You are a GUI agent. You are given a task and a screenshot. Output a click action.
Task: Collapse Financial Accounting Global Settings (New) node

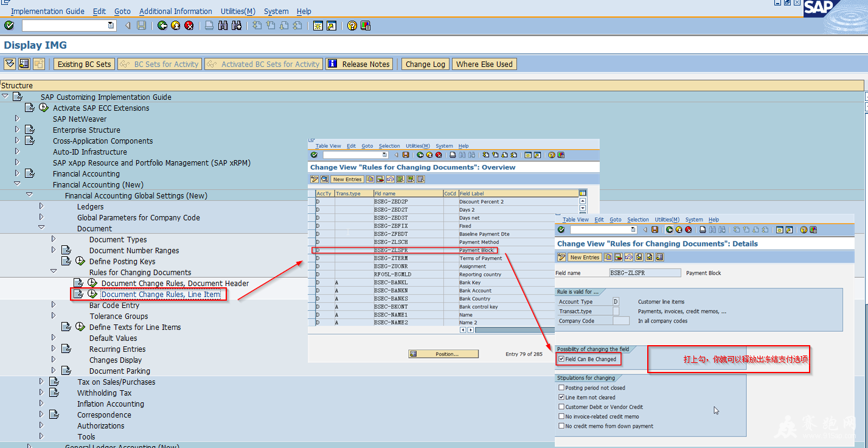(x=29, y=195)
